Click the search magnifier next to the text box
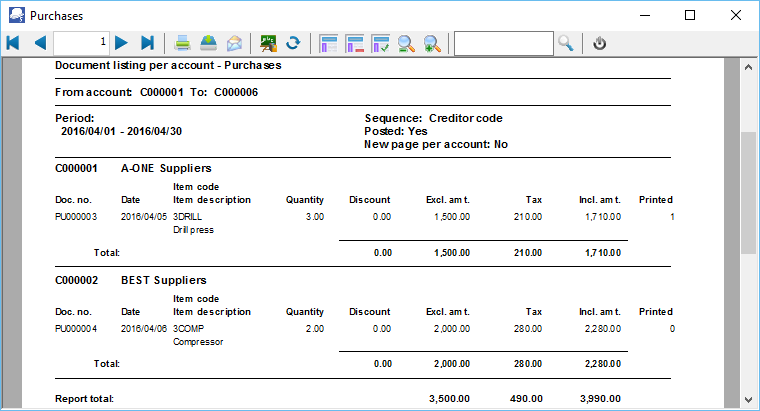Image resolution: width=760 pixels, height=411 pixels. point(566,43)
